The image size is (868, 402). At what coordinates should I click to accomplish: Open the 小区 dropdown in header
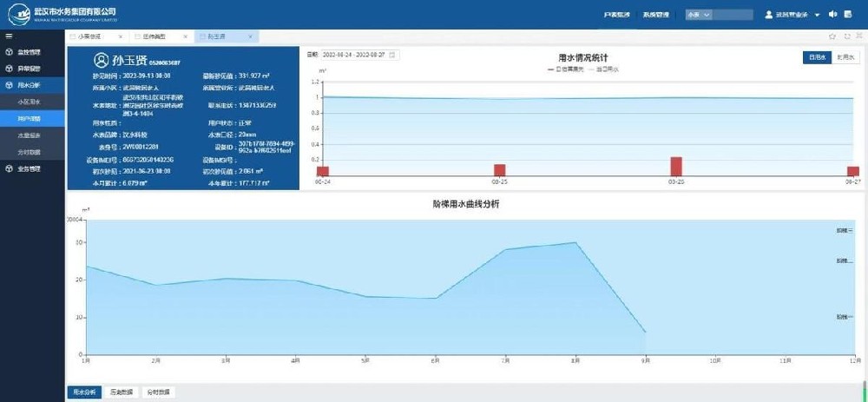[699, 15]
